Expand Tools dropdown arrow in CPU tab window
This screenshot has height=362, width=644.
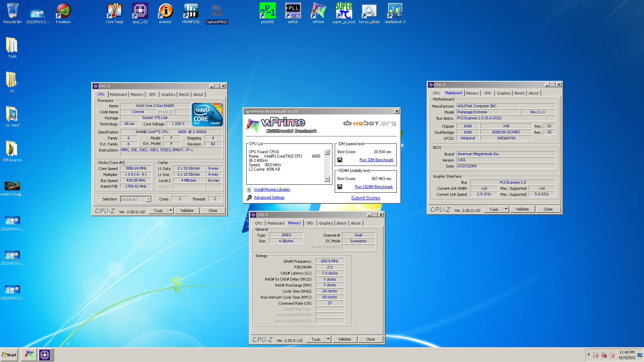[170, 210]
